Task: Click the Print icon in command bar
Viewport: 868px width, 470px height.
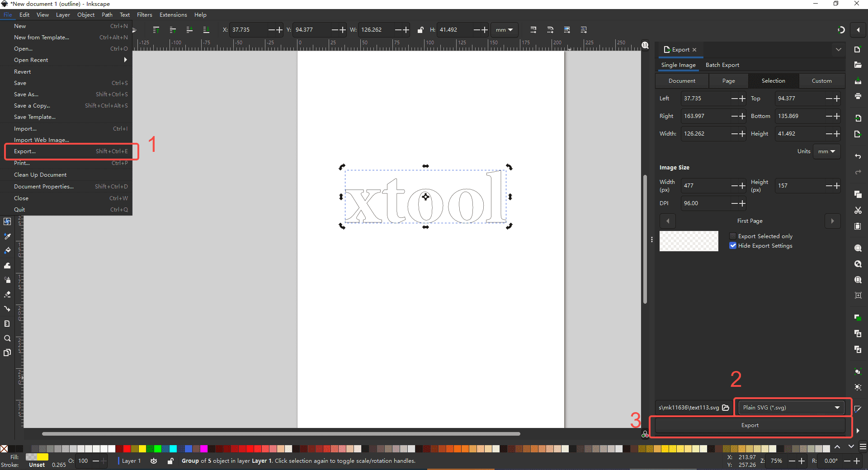Action: click(x=858, y=96)
